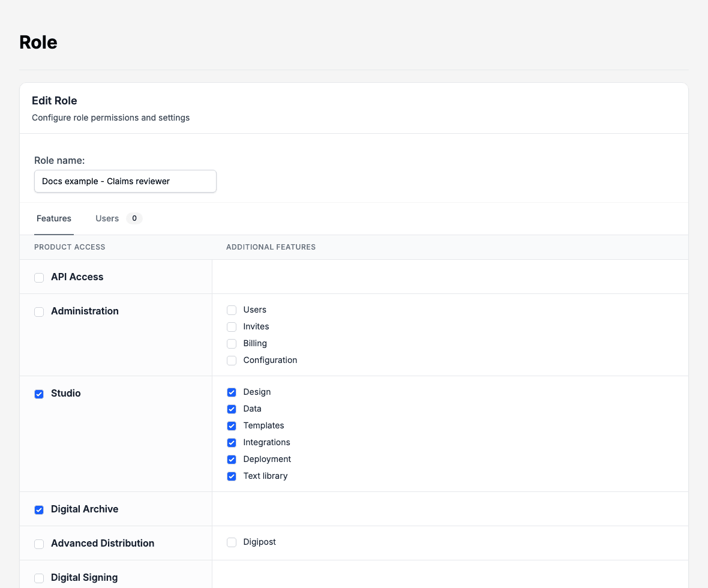The width and height of the screenshot is (708, 588).
Task: Disable the Text library checkbox
Action: 231,476
